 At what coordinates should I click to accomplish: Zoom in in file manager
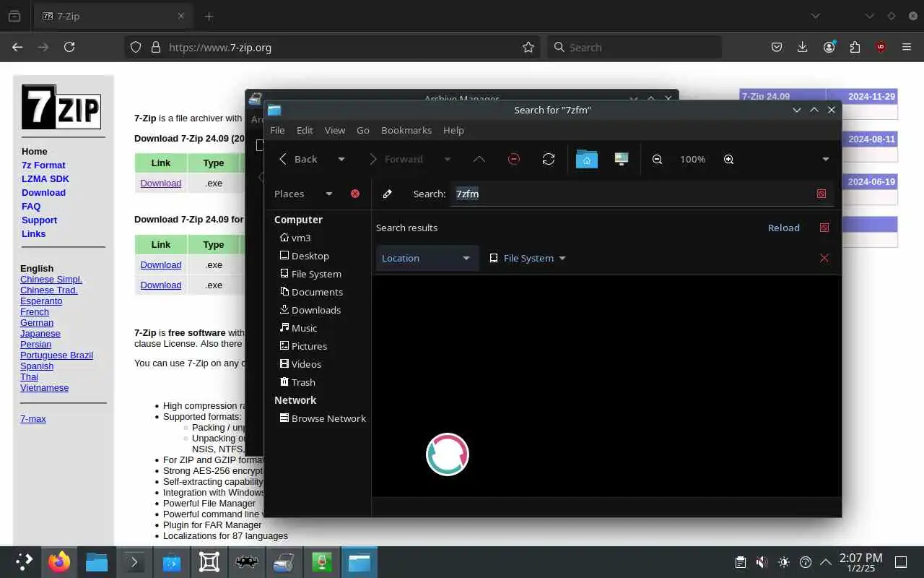coord(728,159)
